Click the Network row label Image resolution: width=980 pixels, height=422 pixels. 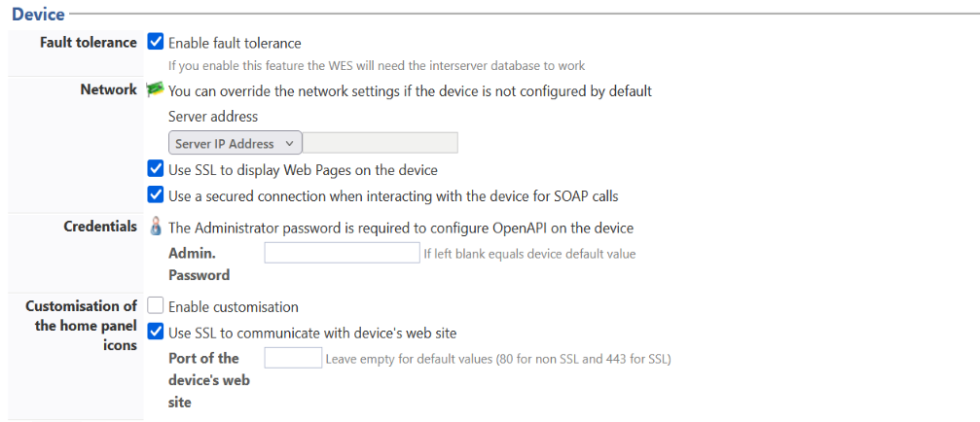click(x=109, y=89)
